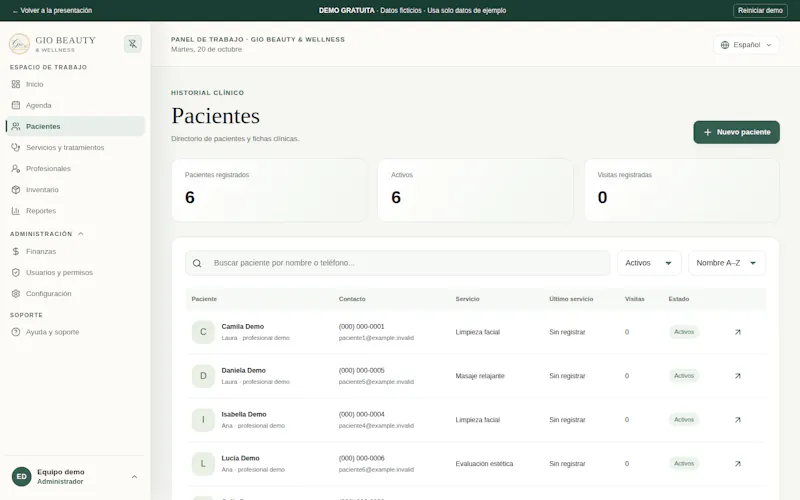Screen dimensions: 800x500
Task: Open Finanzas under Administración
Action: click(75, 252)
